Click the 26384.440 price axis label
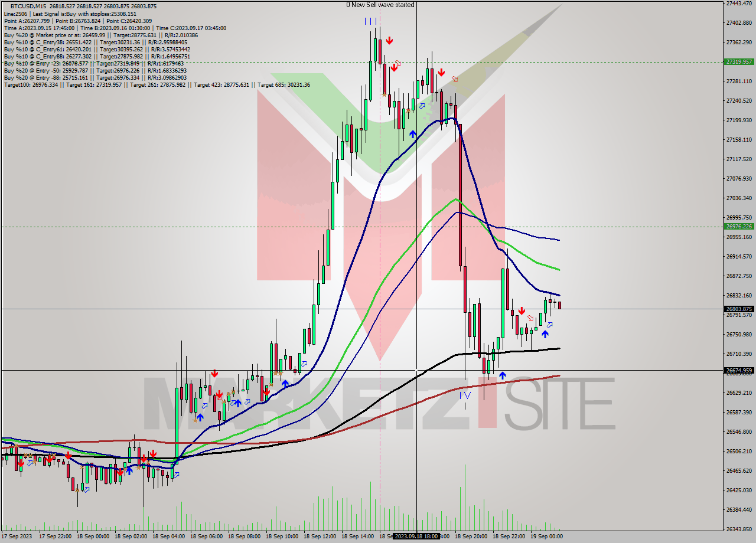This screenshot has width=756, height=543. [x=739, y=509]
